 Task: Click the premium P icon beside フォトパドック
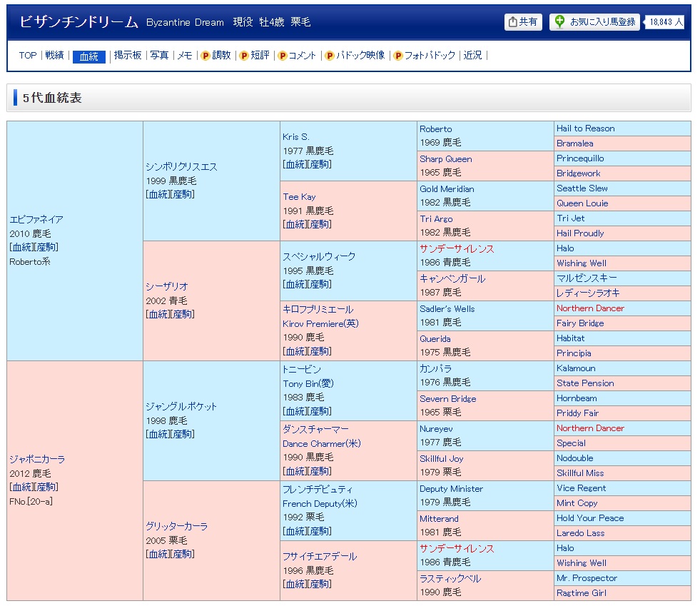tap(398, 56)
